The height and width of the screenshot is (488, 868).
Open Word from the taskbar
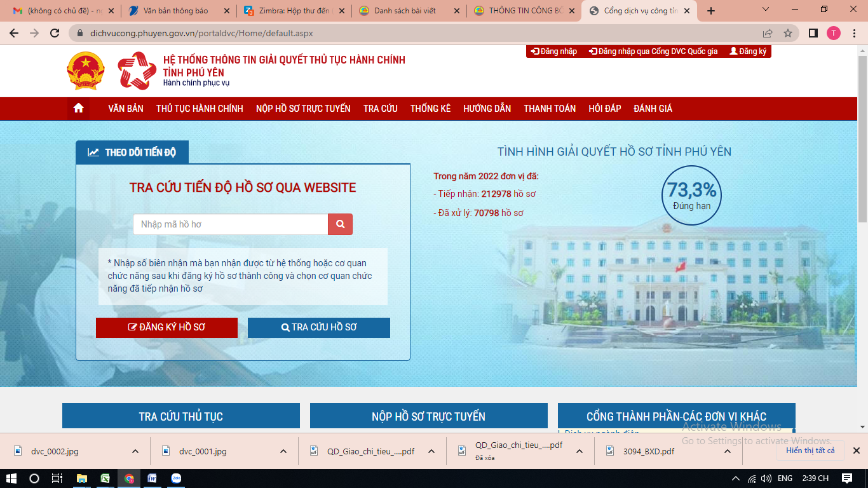tap(153, 478)
